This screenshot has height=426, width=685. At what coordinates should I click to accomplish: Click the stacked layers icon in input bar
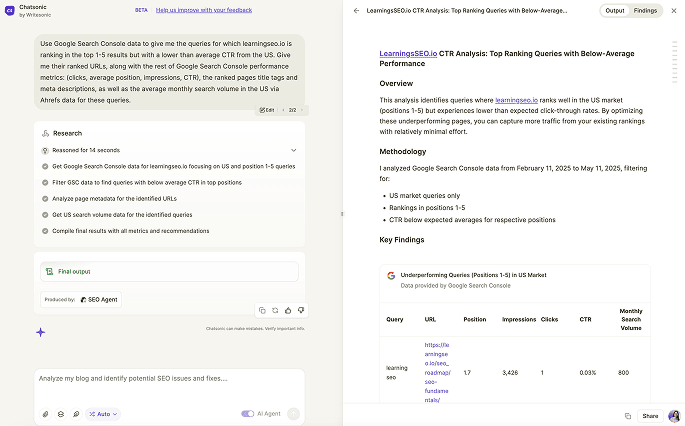click(x=61, y=414)
